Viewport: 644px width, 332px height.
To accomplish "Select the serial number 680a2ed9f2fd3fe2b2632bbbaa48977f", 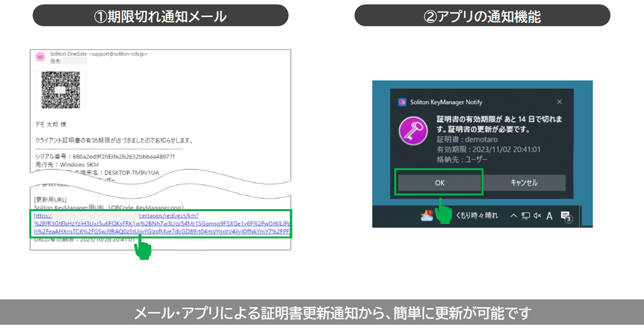I will pos(124,157).
